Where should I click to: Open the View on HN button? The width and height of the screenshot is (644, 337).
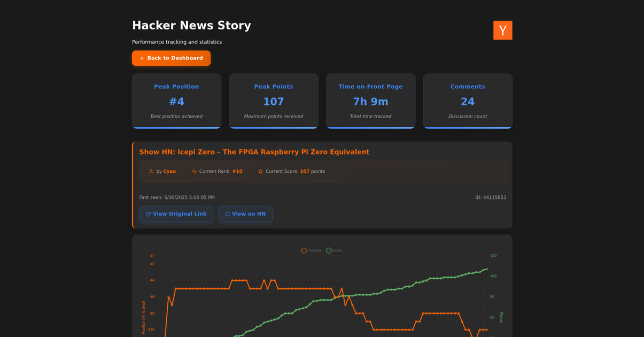coord(245,214)
